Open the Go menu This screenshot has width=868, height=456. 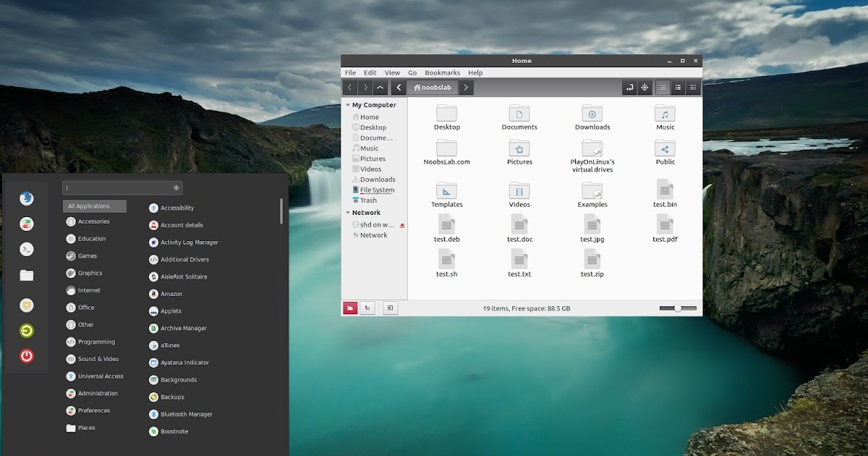click(412, 72)
